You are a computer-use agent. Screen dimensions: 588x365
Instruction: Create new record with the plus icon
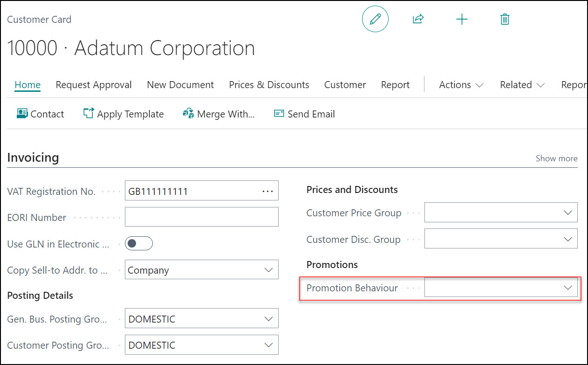[x=462, y=19]
